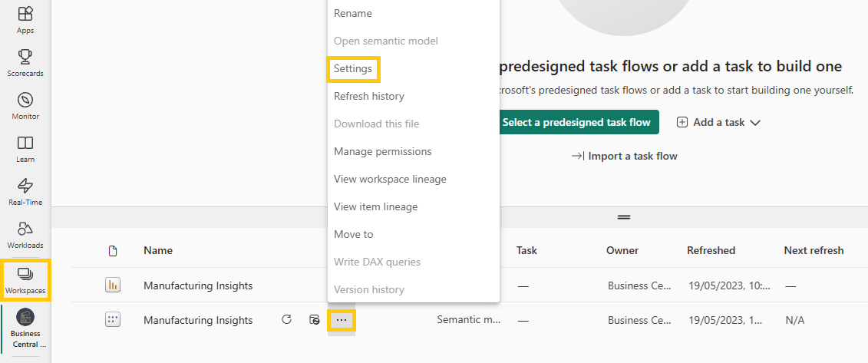Choose Manage permissions menu entry
Viewport: 868px width, 363px height.
[x=383, y=151]
